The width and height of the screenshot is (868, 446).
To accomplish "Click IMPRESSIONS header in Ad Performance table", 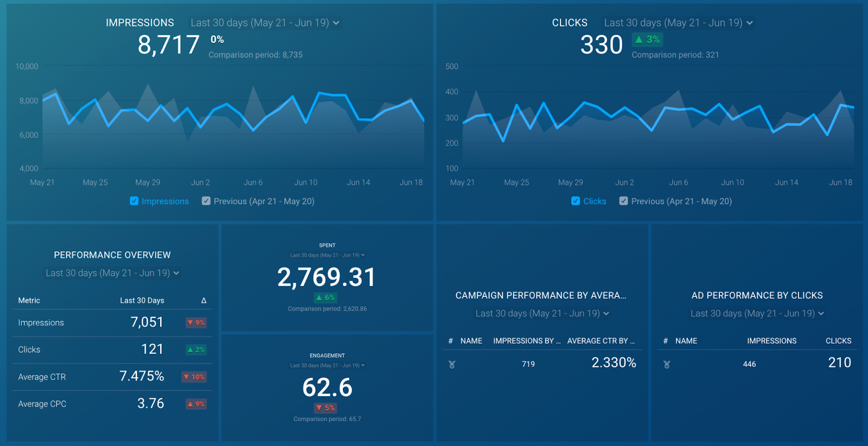I will pyautogui.click(x=771, y=341).
